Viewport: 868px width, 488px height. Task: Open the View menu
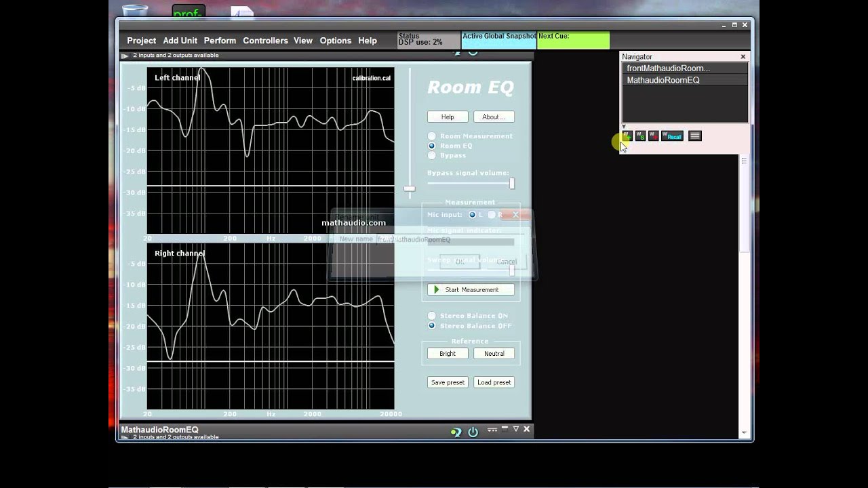point(303,41)
